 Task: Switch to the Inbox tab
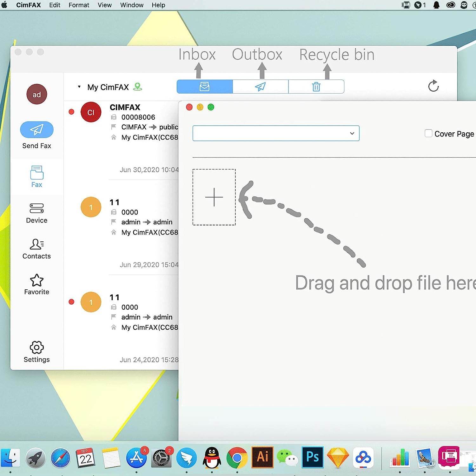(205, 87)
